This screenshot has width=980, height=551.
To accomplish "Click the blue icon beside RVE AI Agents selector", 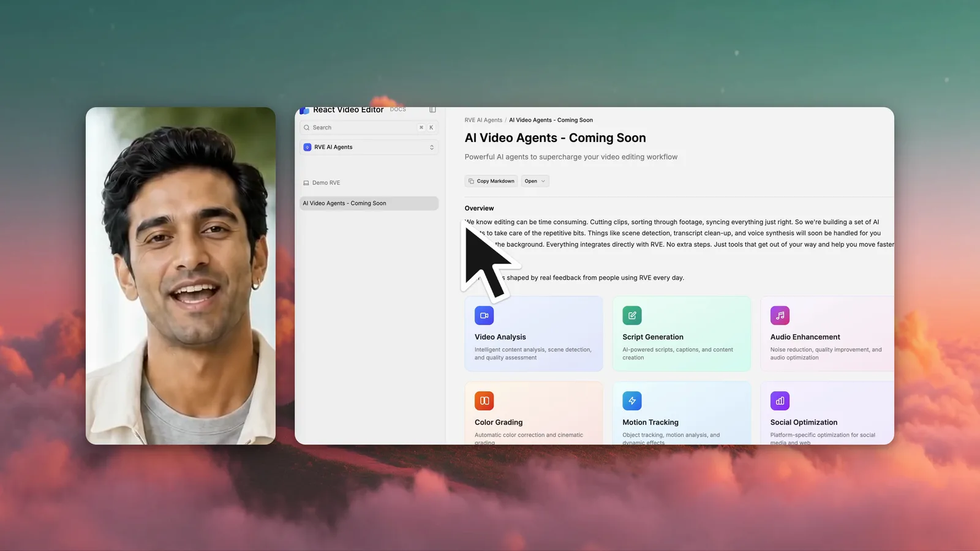I will pyautogui.click(x=307, y=148).
